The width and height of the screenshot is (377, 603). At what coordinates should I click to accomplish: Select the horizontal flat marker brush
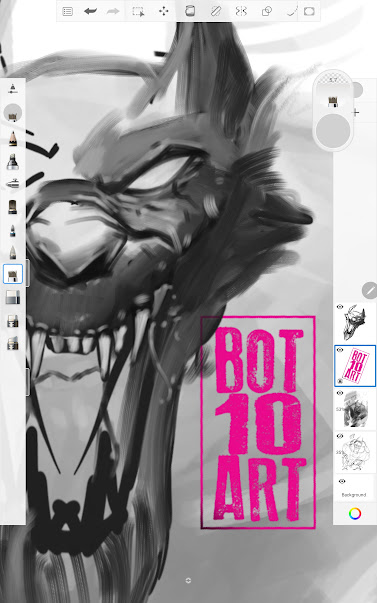13,184
